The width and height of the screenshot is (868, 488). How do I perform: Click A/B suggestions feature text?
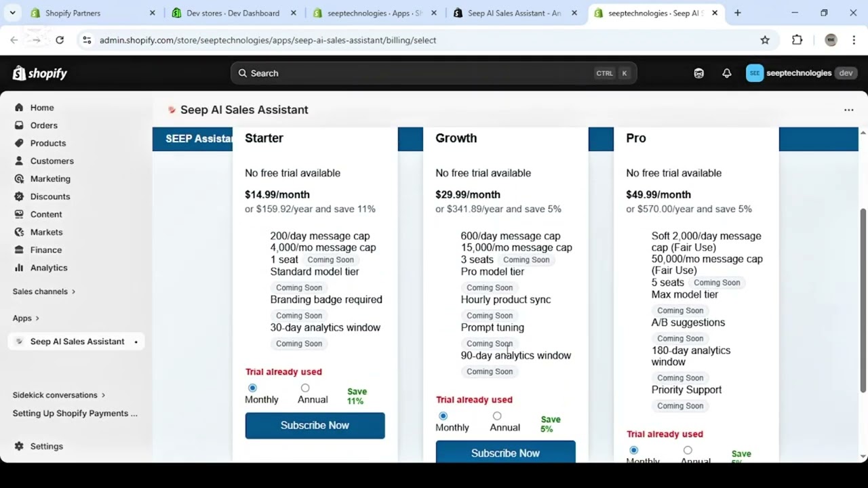coord(688,323)
